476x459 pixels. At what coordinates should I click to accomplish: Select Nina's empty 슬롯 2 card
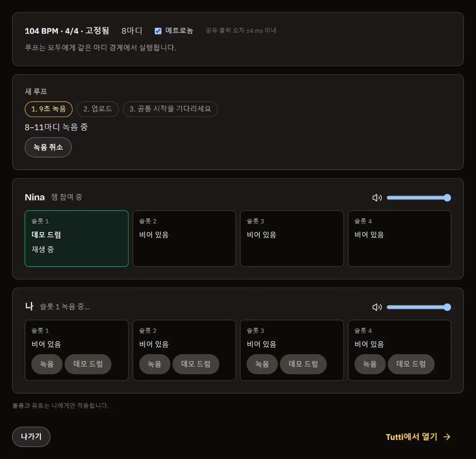(x=184, y=238)
